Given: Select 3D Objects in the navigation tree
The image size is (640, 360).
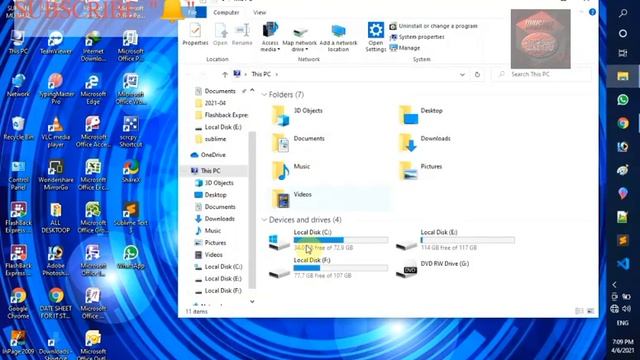Looking at the screenshot, I should pos(215,183).
